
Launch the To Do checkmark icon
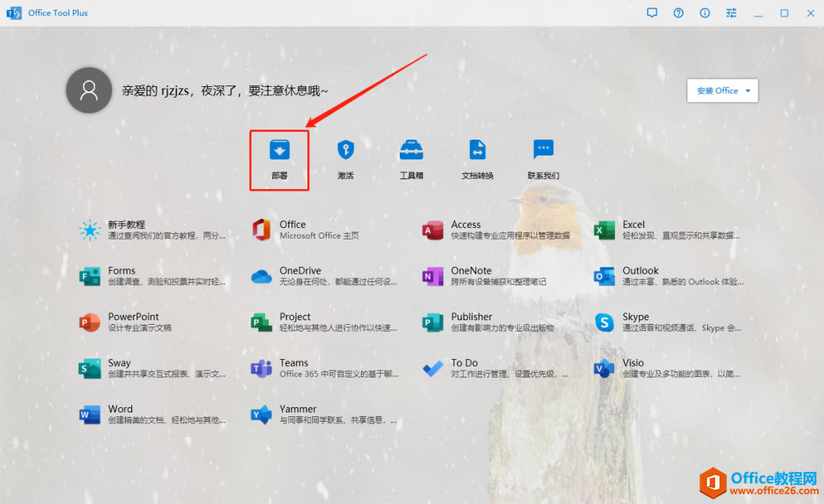click(x=433, y=368)
